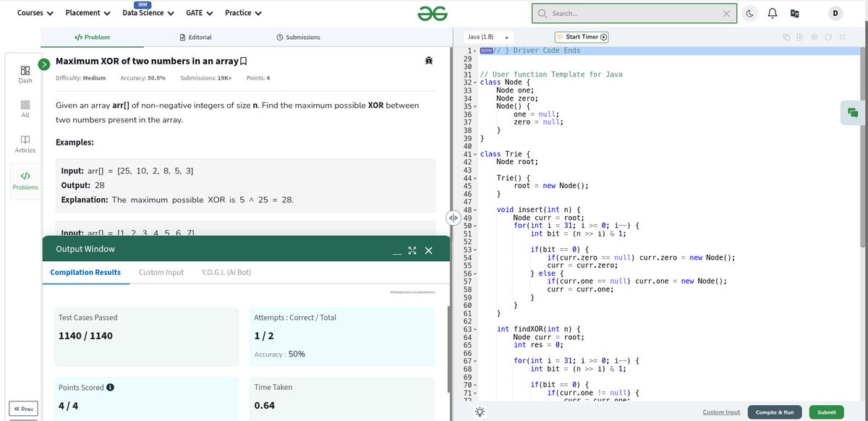The image size is (868, 421).
Task: Collapse Node constructor at line 35
Action: pyautogui.click(x=475, y=106)
